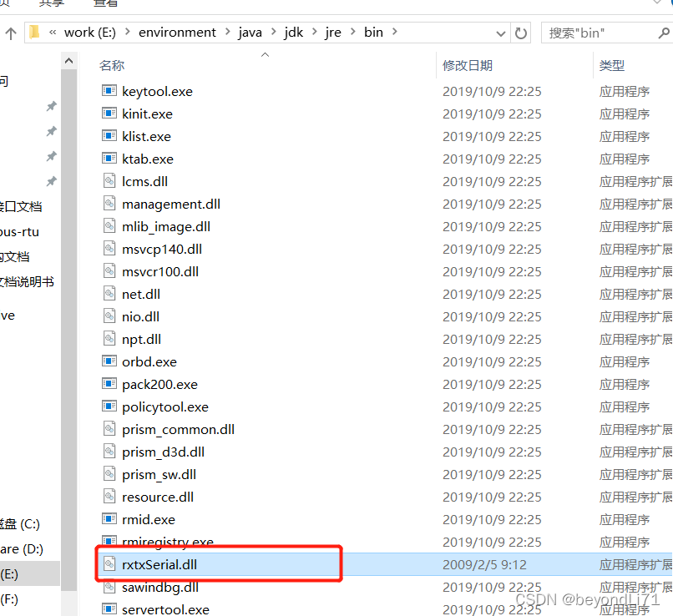Click the servertool.exe file name
This screenshot has height=616, width=673.
[165, 609]
